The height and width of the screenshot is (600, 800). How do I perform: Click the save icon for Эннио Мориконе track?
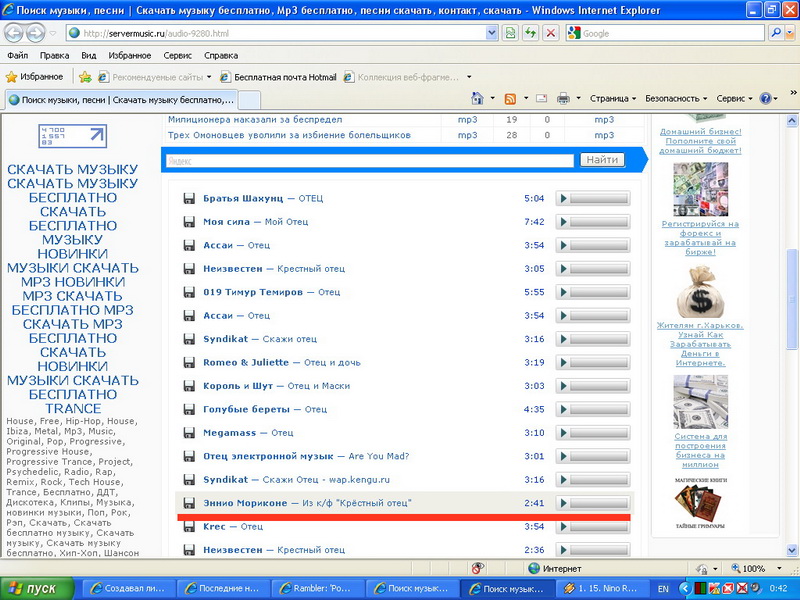189,502
